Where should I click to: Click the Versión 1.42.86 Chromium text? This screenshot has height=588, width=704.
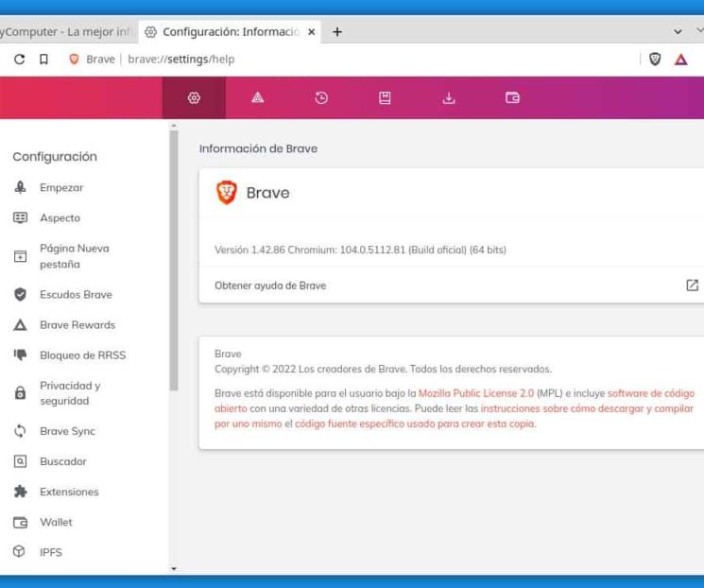click(x=360, y=250)
